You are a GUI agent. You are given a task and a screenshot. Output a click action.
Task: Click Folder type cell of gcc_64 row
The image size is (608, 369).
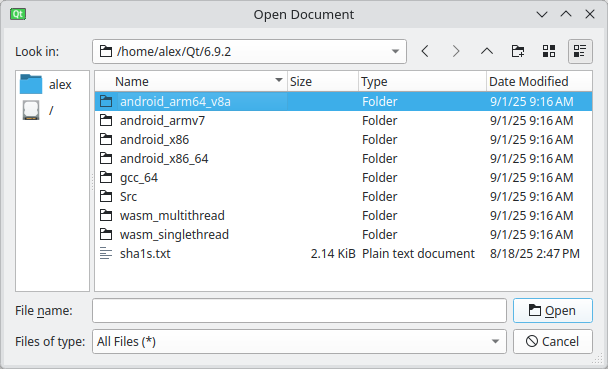pyautogui.click(x=380, y=178)
